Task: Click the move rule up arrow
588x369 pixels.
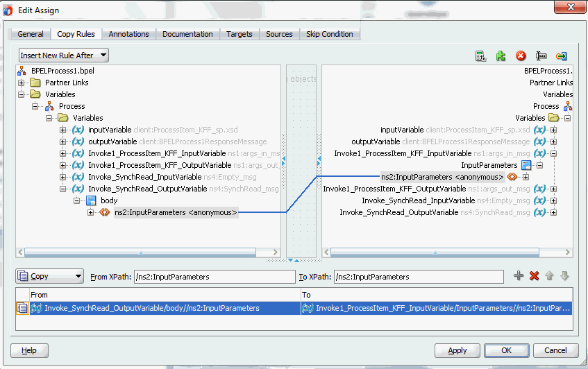Action: point(549,276)
